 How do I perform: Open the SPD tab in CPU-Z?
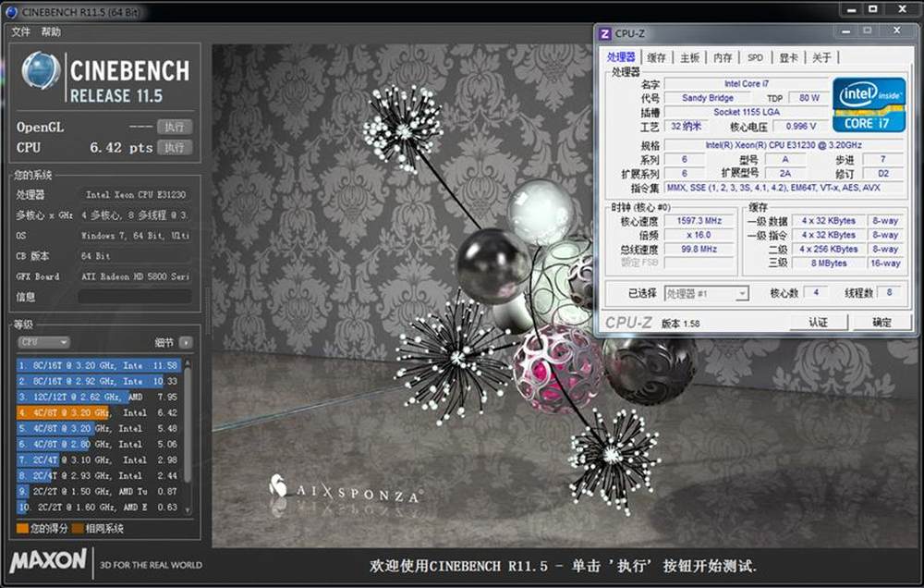(x=755, y=57)
